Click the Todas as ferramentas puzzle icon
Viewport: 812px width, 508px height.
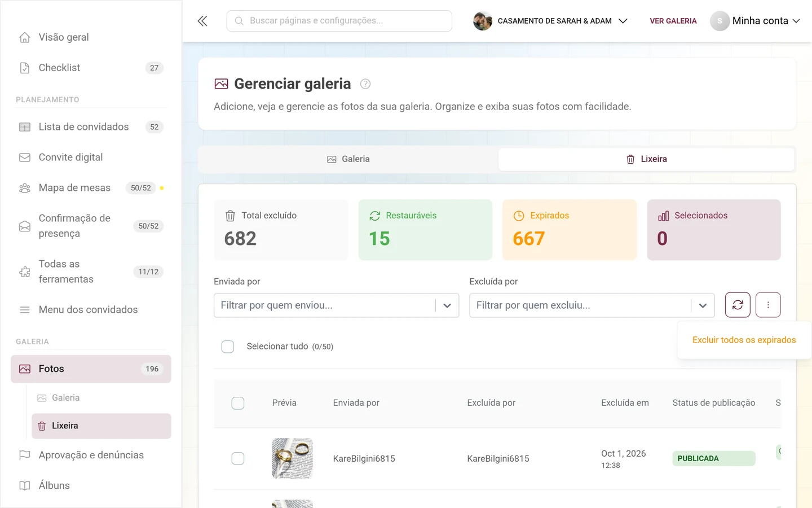pyautogui.click(x=25, y=271)
